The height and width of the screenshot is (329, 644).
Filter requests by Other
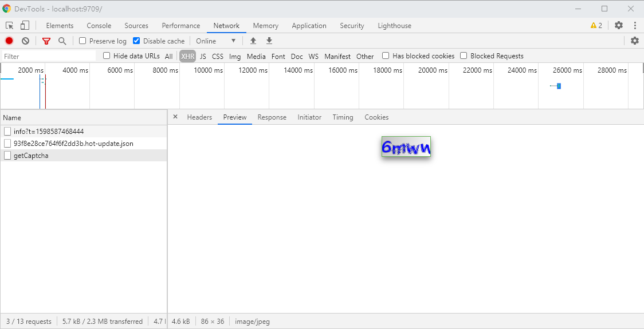click(x=365, y=56)
